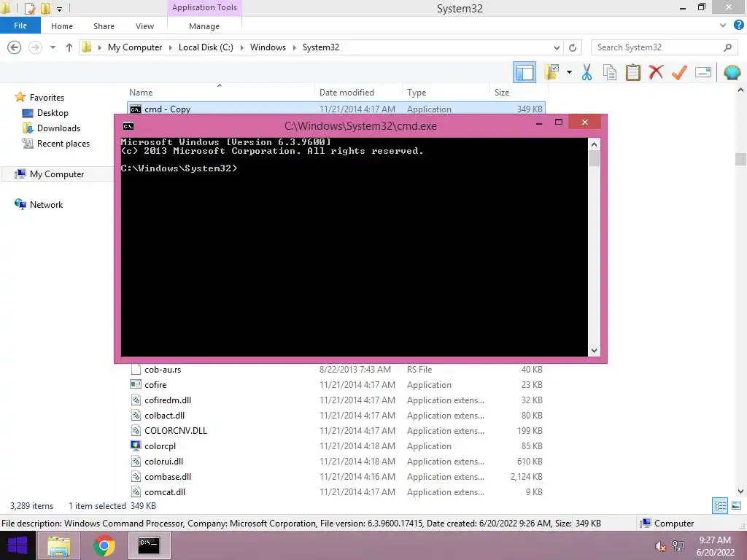Select the cofire application file

point(336,385)
